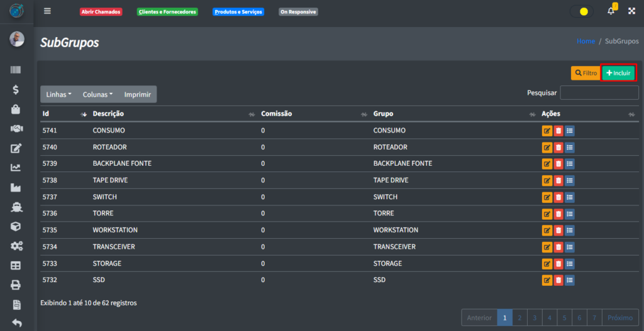
Task: Click the Próximo pagination button
Action: point(620,318)
